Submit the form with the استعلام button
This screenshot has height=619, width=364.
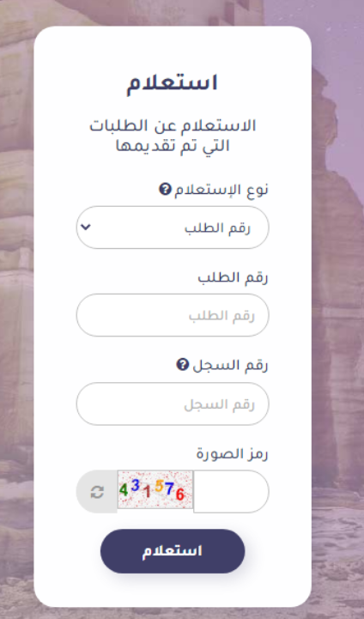[x=173, y=551]
